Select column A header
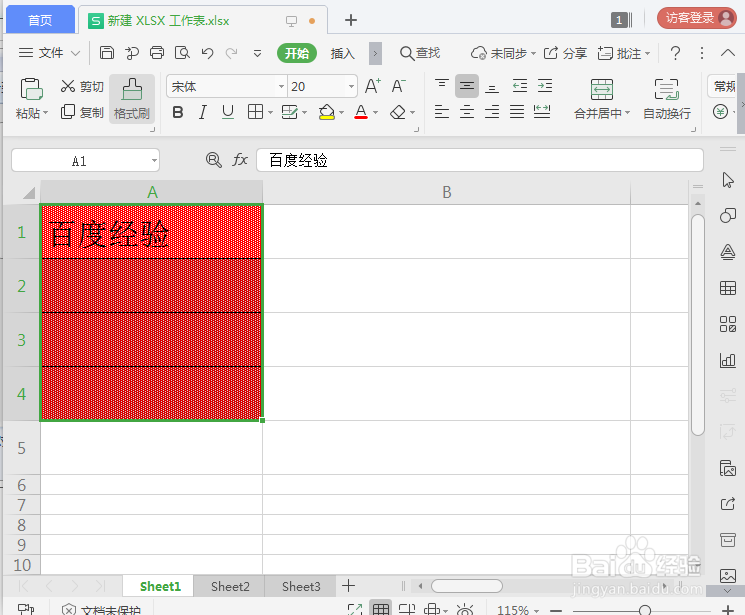 click(x=152, y=192)
